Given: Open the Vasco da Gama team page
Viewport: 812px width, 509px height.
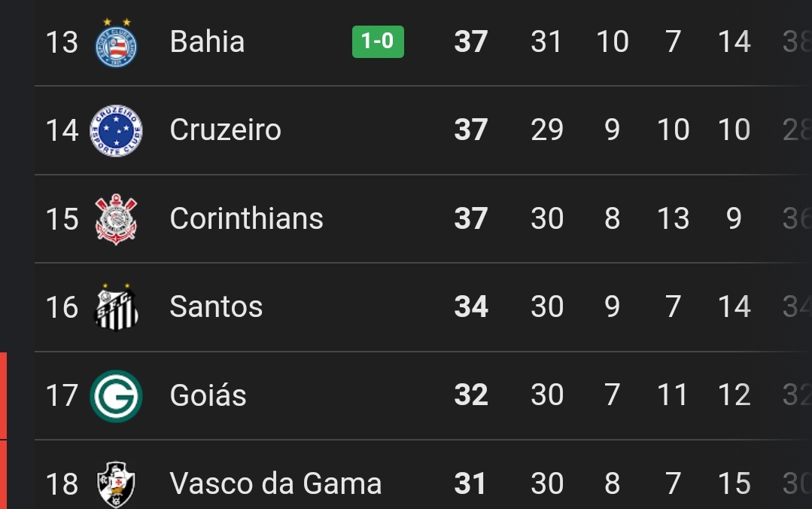Looking at the screenshot, I should pyautogui.click(x=275, y=483).
